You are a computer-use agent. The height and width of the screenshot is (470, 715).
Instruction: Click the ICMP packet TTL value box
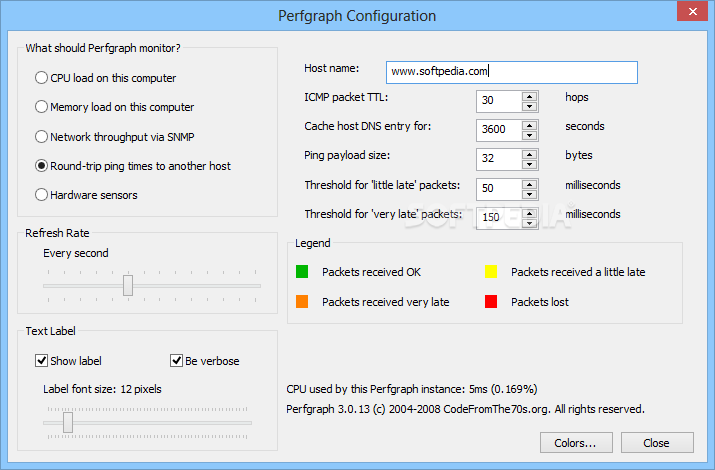coord(499,101)
